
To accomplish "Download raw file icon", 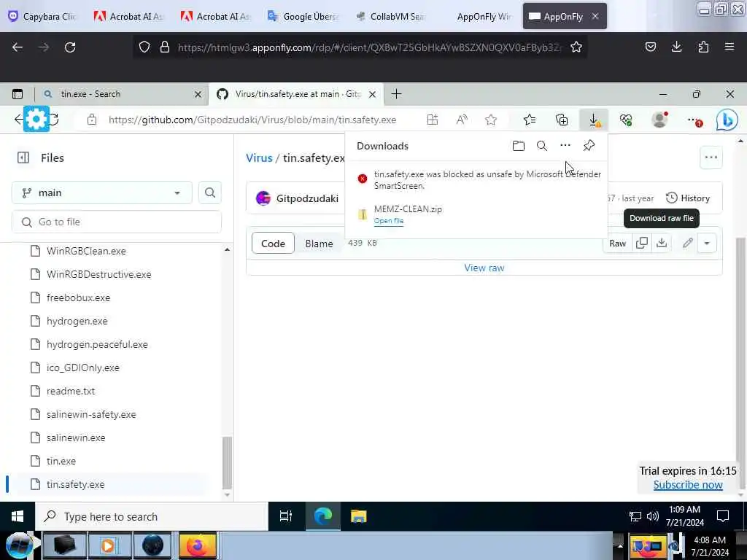I will (x=661, y=243).
